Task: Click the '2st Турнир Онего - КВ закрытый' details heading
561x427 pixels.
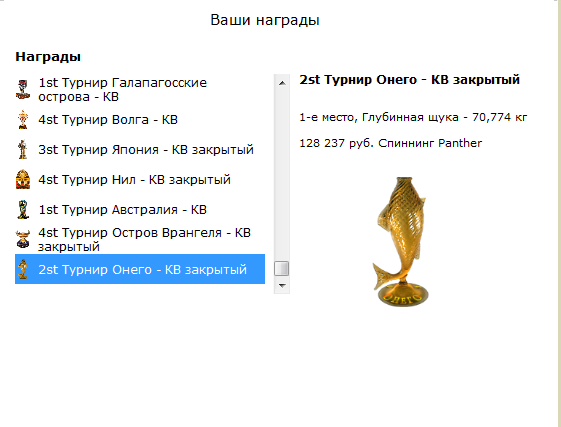Action: point(409,79)
